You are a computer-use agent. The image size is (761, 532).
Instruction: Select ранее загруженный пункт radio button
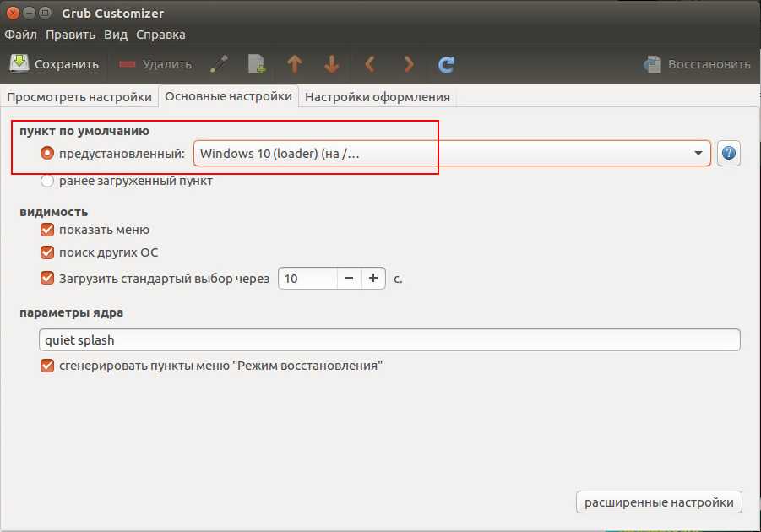click(47, 181)
